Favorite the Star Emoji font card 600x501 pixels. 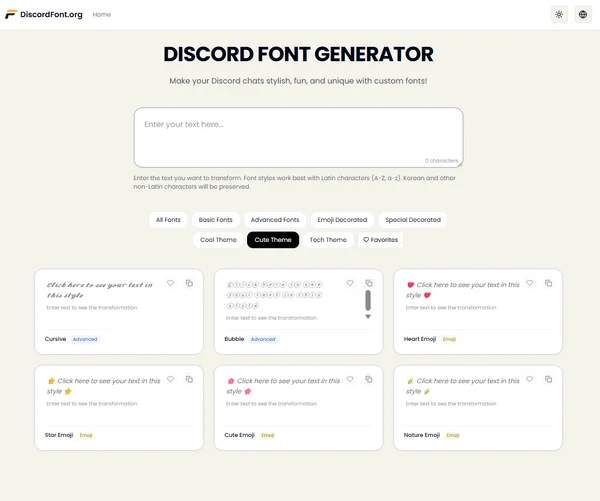[x=170, y=379]
